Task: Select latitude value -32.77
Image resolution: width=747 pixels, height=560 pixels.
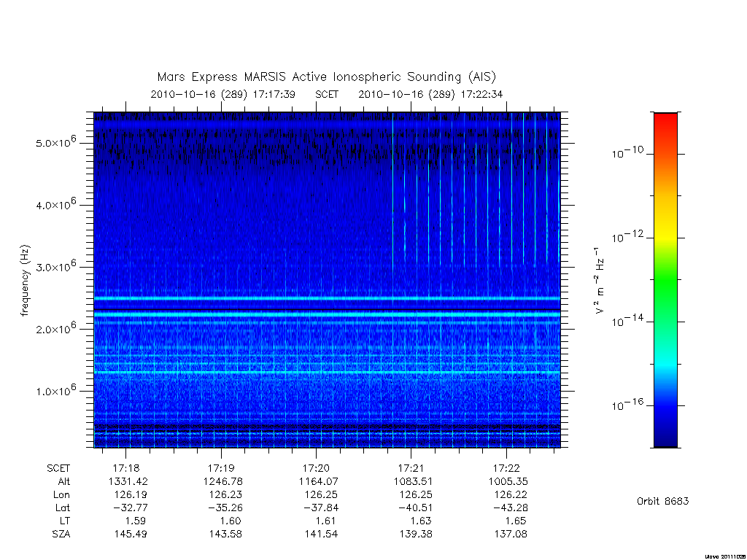Action: click(131, 507)
